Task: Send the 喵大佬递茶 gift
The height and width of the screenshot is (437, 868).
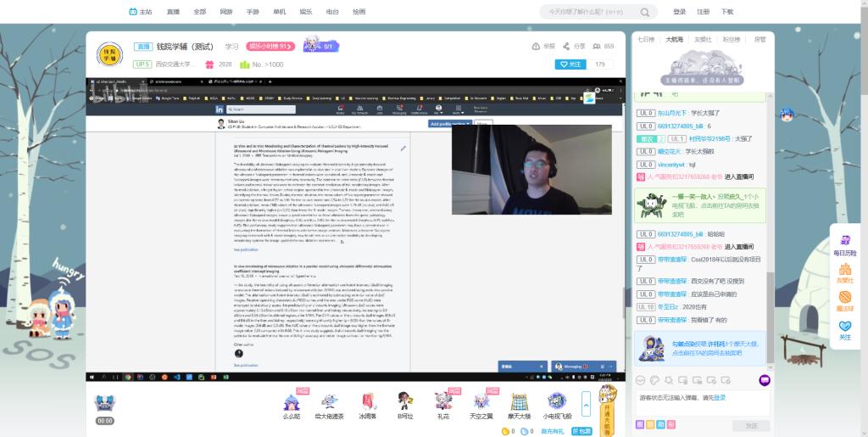Action: [x=330, y=404]
